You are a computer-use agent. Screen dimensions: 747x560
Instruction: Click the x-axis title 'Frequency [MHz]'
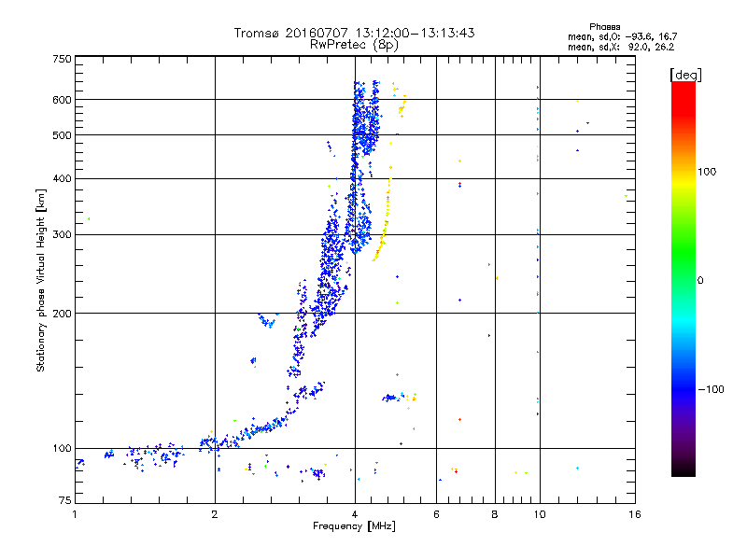tap(354, 526)
